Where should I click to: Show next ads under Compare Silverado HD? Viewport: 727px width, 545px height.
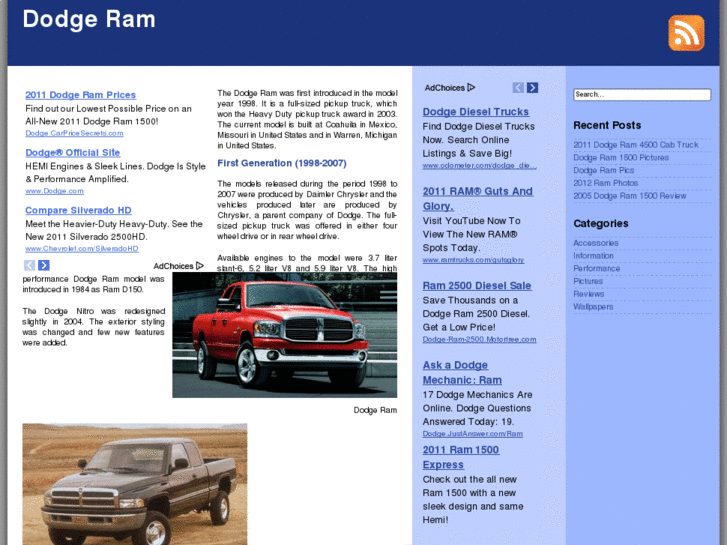pos(44,265)
